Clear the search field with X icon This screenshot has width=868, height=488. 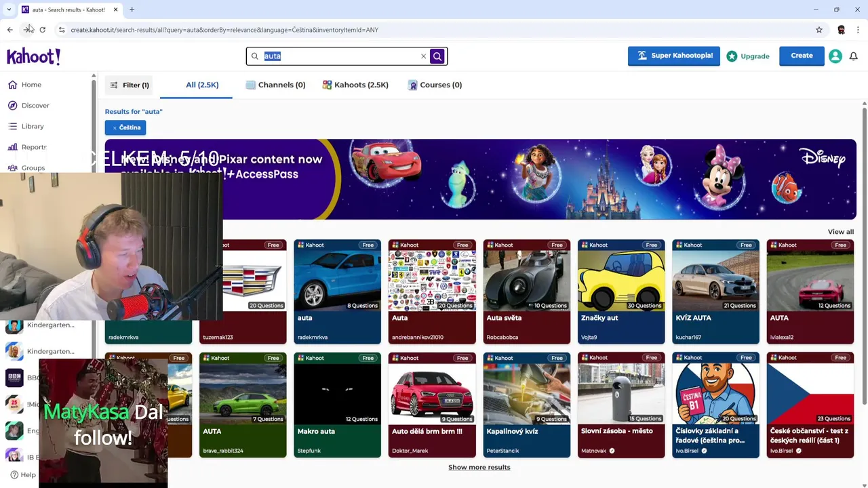pos(423,56)
